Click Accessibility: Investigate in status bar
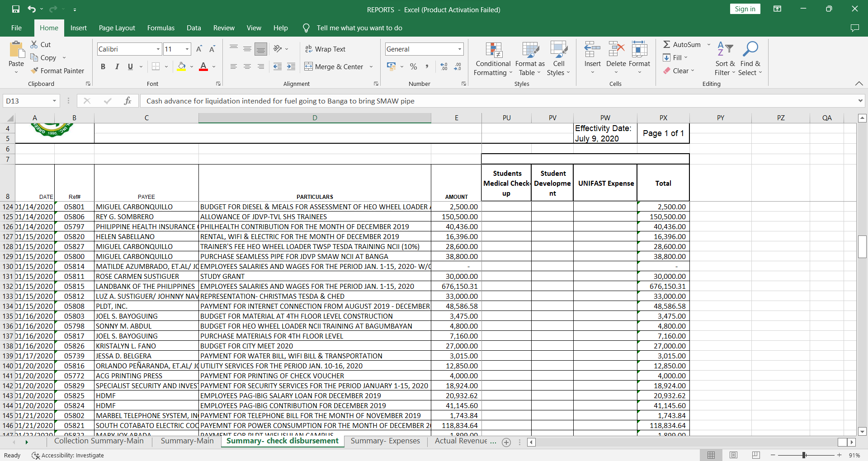The height and width of the screenshot is (461, 868). 68,455
